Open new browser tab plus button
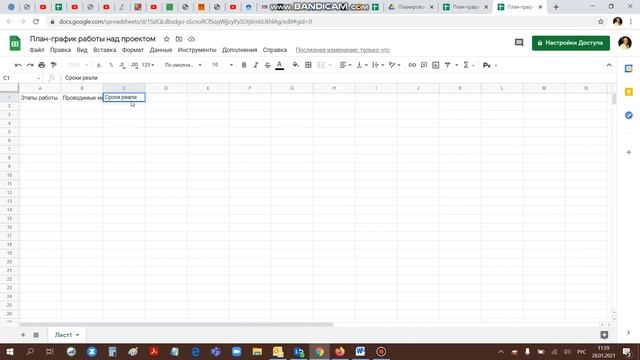This screenshot has width=640, height=360. coord(556,7)
